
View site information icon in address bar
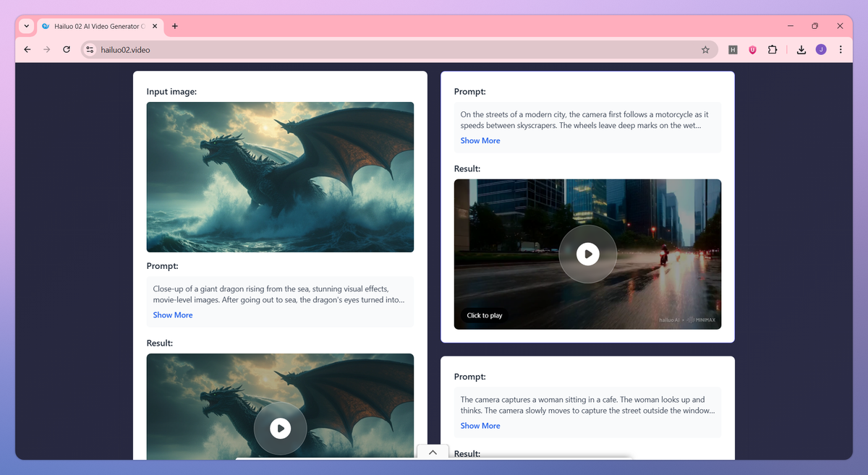tap(90, 50)
